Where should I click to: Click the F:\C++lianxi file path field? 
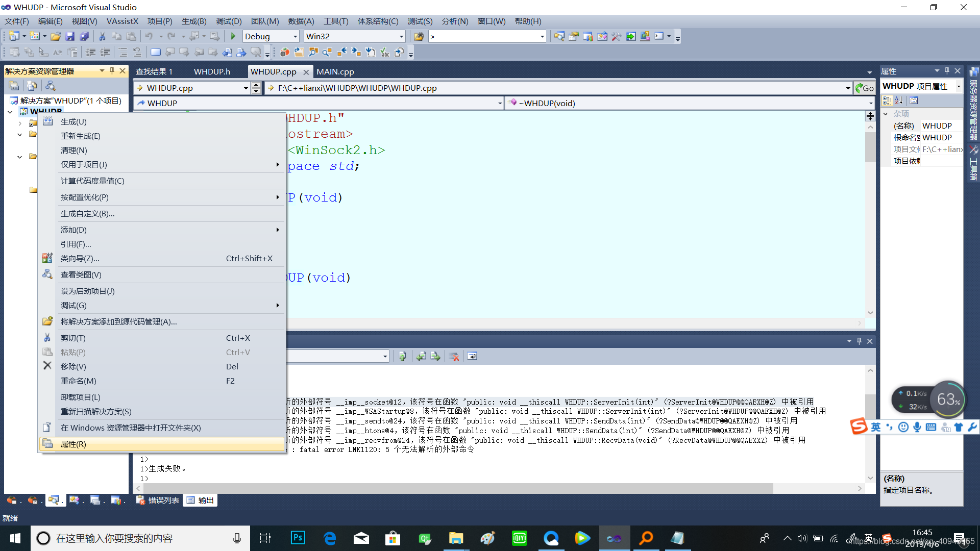[x=558, y=88]
